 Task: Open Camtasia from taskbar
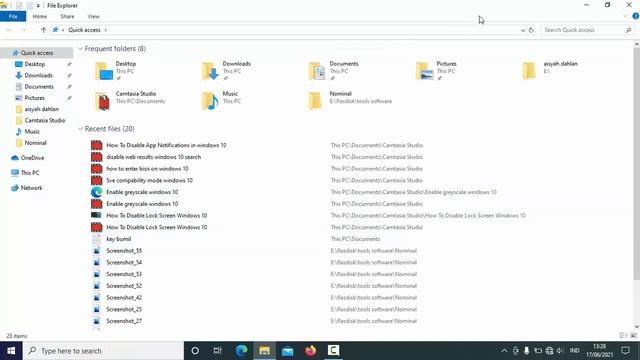pyautogui.click(x=333, y=351)
